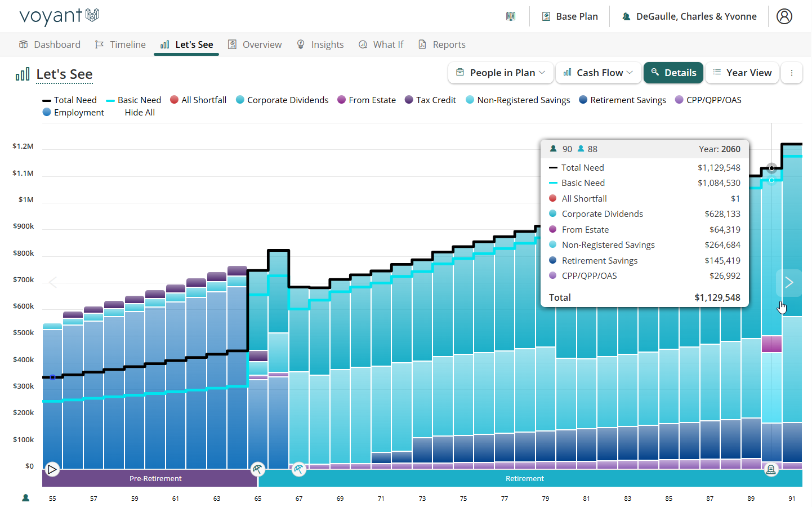Viewport: 812px width, 507px height.
Task: Advance chart with right arrow chevron
Action: 788,282
